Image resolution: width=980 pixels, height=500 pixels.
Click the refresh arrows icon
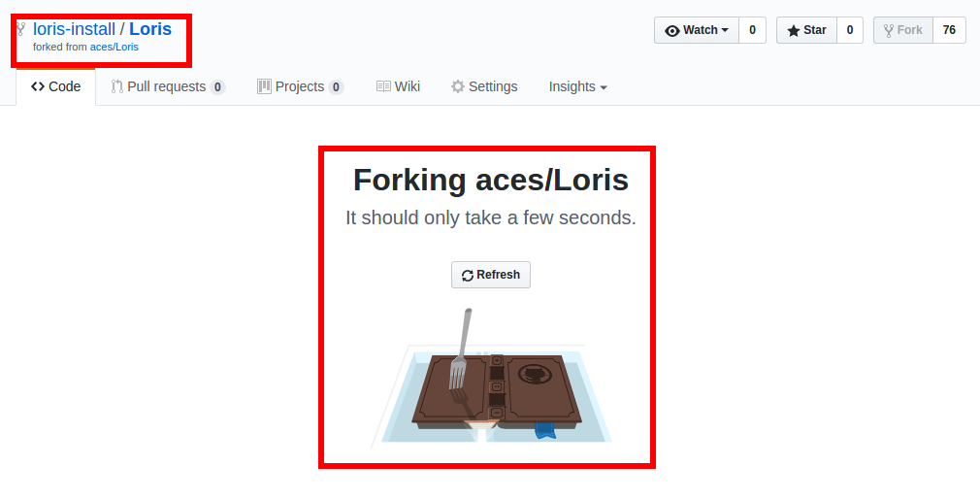pos(468,276)
